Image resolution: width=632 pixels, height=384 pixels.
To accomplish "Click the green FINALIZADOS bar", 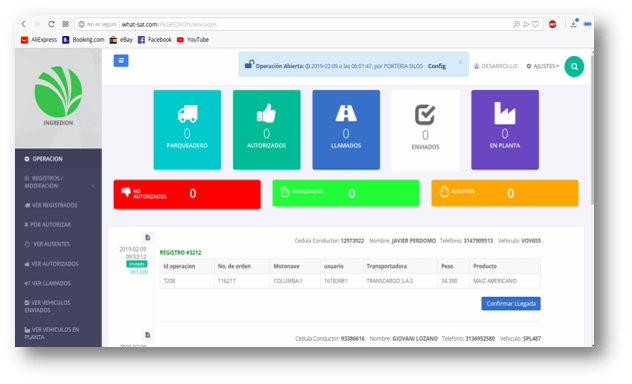I will click(x=346, y=193).
